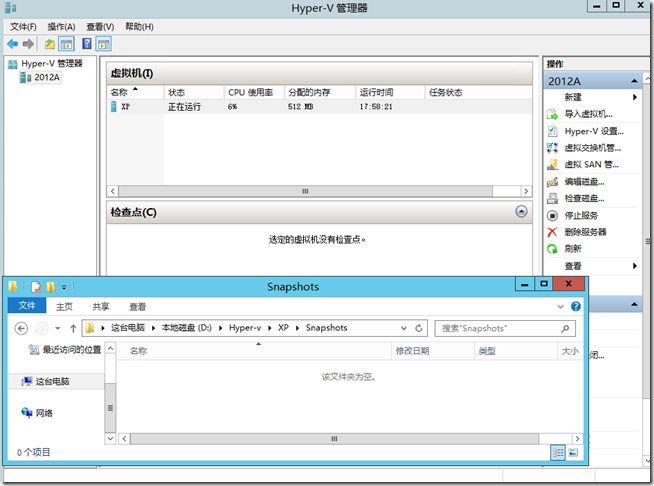Sort by 运行时间 column header
This screenshot has width=654, height=486.
tap(390, 92)
